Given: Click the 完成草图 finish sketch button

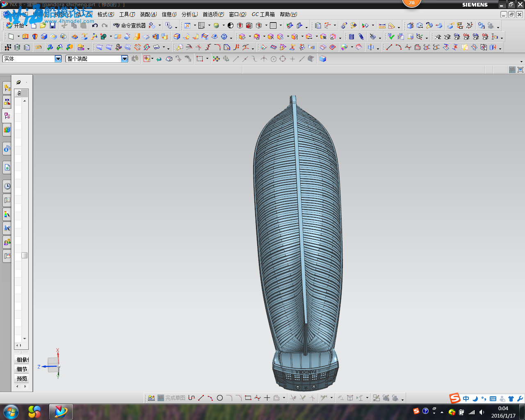Looking at the screenshot, I should 171,398.
